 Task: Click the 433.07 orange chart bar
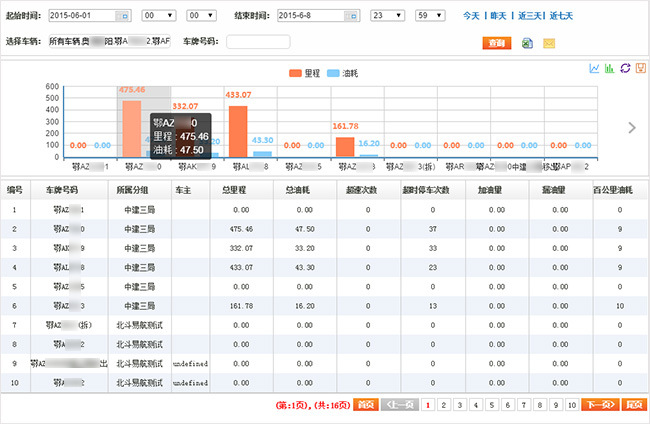point(238,131)
